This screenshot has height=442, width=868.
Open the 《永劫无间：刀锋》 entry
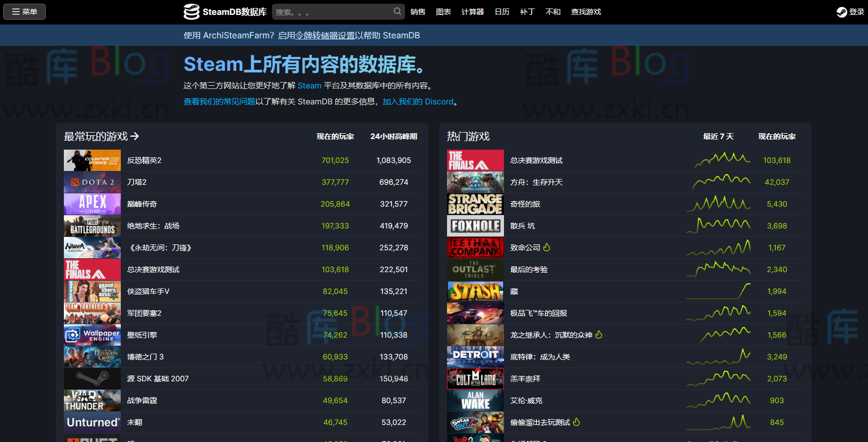[160, 248]
